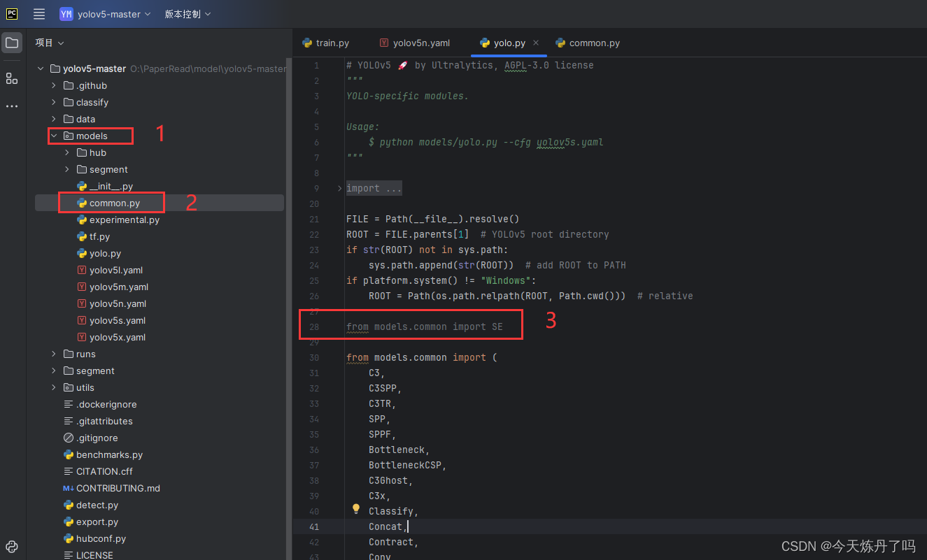
Task: Expand the data folder
Action: [x=54, y=119]
